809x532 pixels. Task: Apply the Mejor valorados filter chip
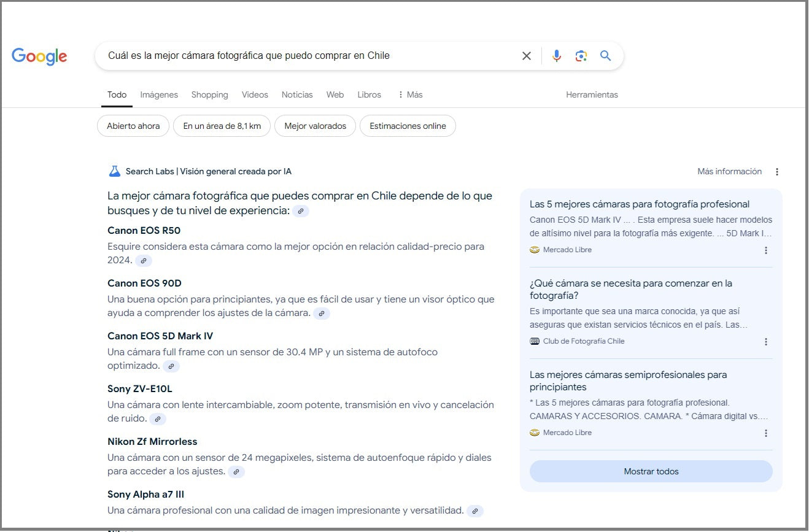pyautogui.click(x=315, y=126)
